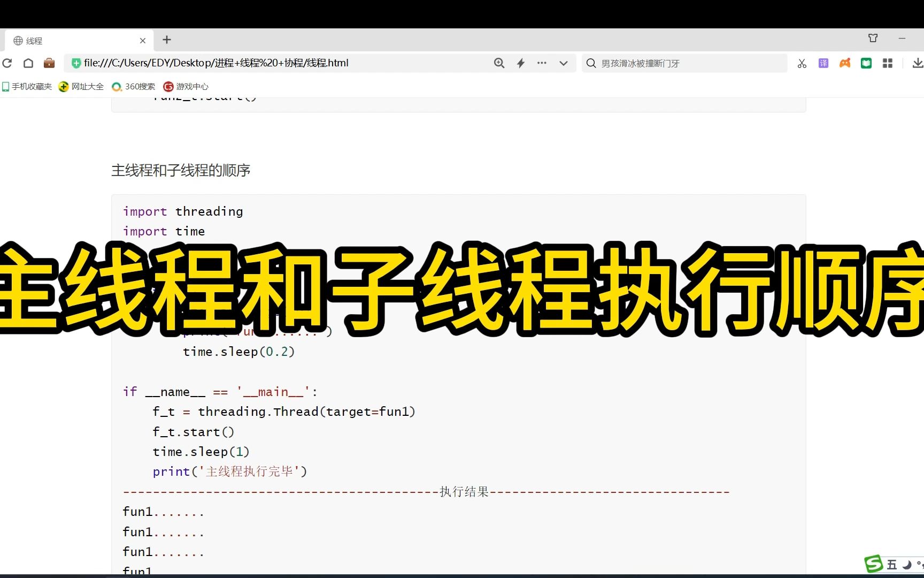Screen dimensions: 924x578
Task: Open the game center gamepad icon
Action: coord(845,63)
